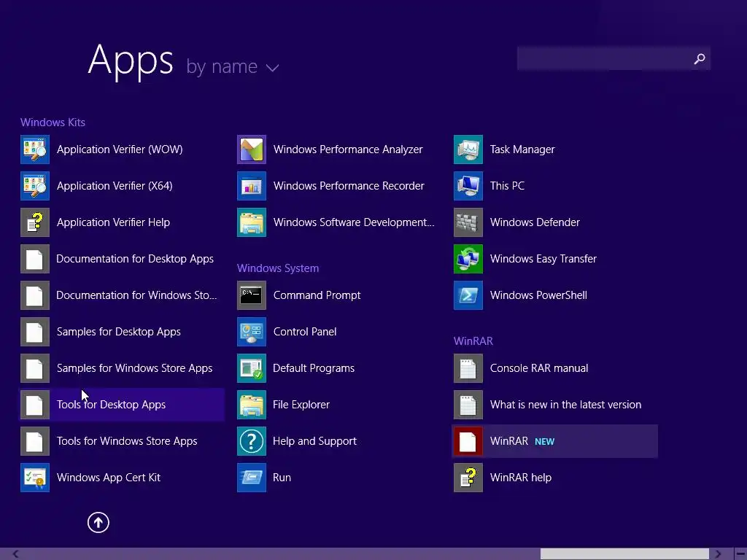Viewport: 747px width, 560px height.
Task: Click the Windows System group header
Action: point(278,268)
